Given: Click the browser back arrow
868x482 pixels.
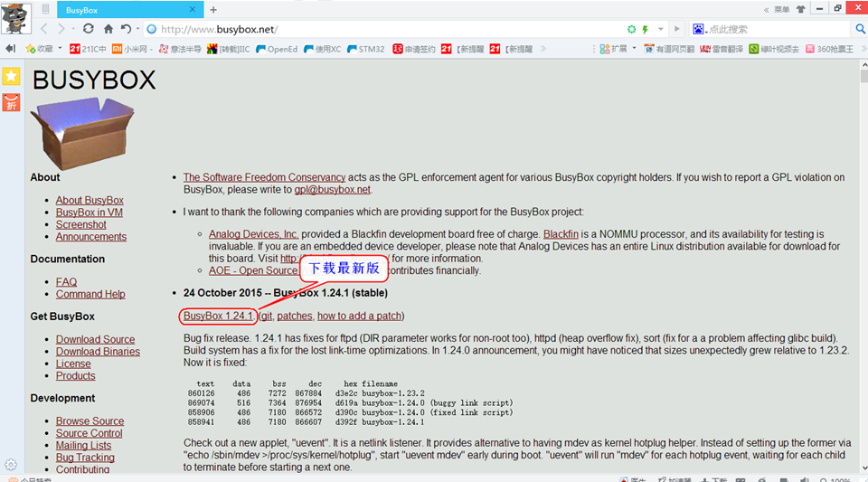Looking at the screenshot, I should point(44,29).
